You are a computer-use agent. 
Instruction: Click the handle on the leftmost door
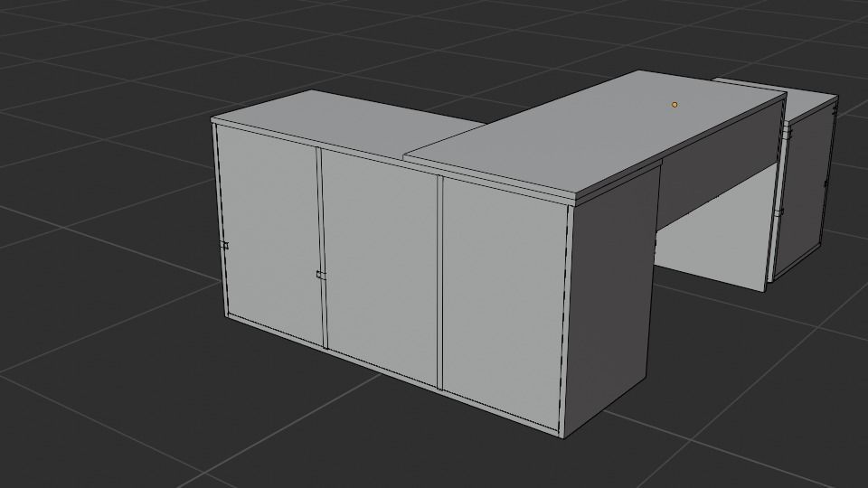coord(223,245)
